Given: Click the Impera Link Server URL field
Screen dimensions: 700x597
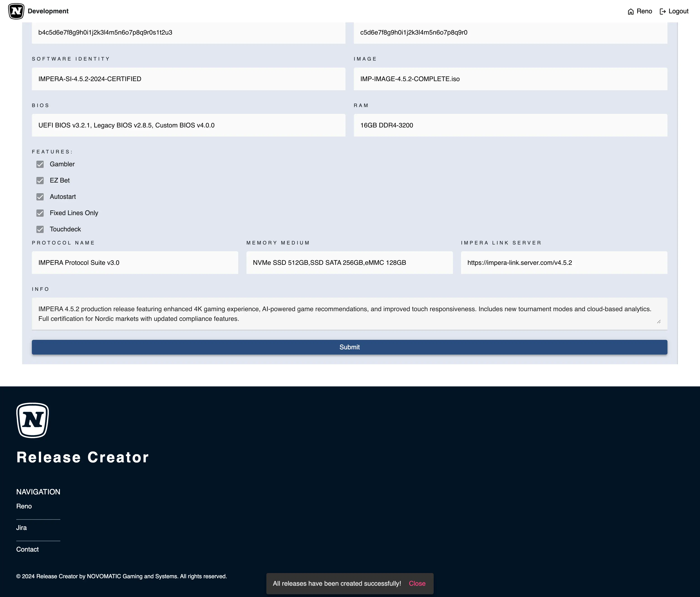Looking at the screenshot, I should tap(564, 263).
